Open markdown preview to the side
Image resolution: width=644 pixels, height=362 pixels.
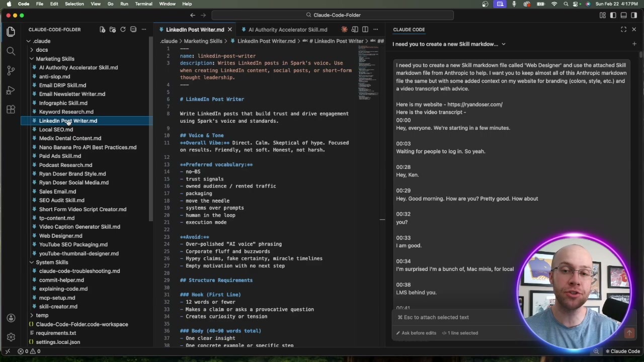pyautogui.click(x=355, y=30)
